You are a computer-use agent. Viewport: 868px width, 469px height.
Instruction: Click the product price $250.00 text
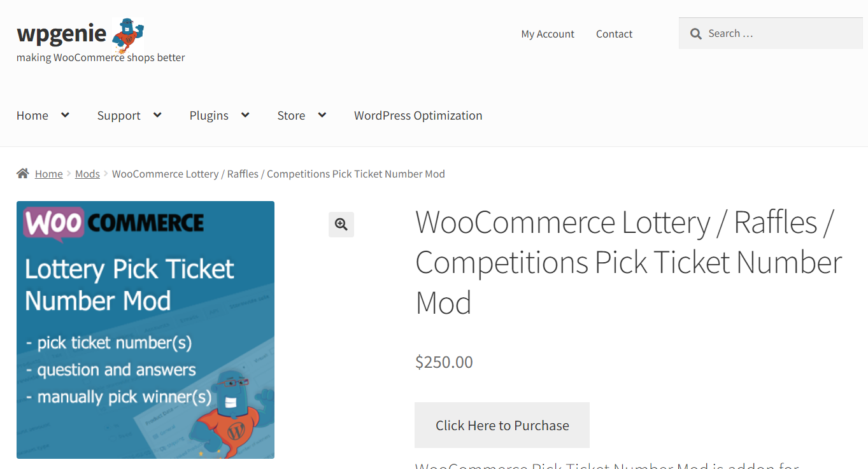[x=443, y=361]
